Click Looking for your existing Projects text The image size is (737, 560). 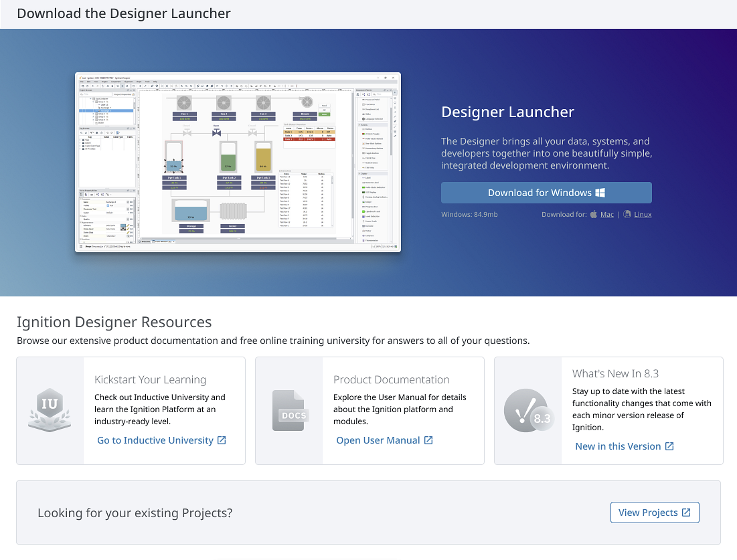pyautogui.click(x=135, y=512)
